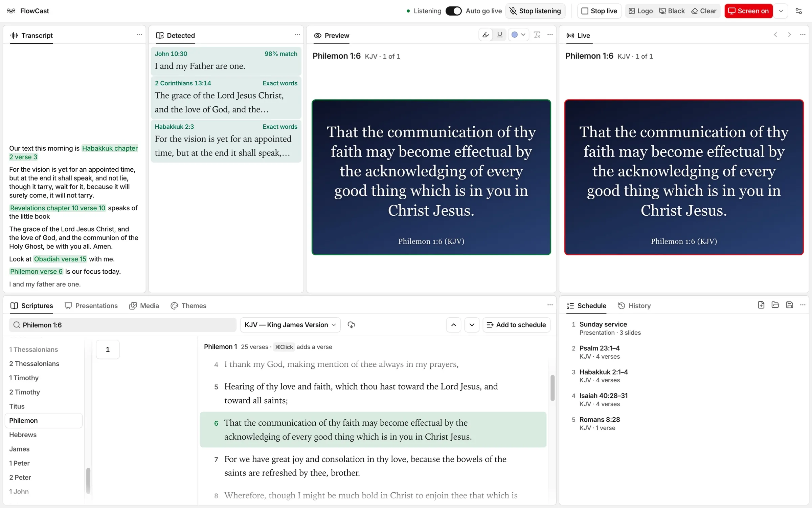Image resolution: width=812 pixels, height=508 pixels.
Task: Open Detected panel more options
Action: 297,35
